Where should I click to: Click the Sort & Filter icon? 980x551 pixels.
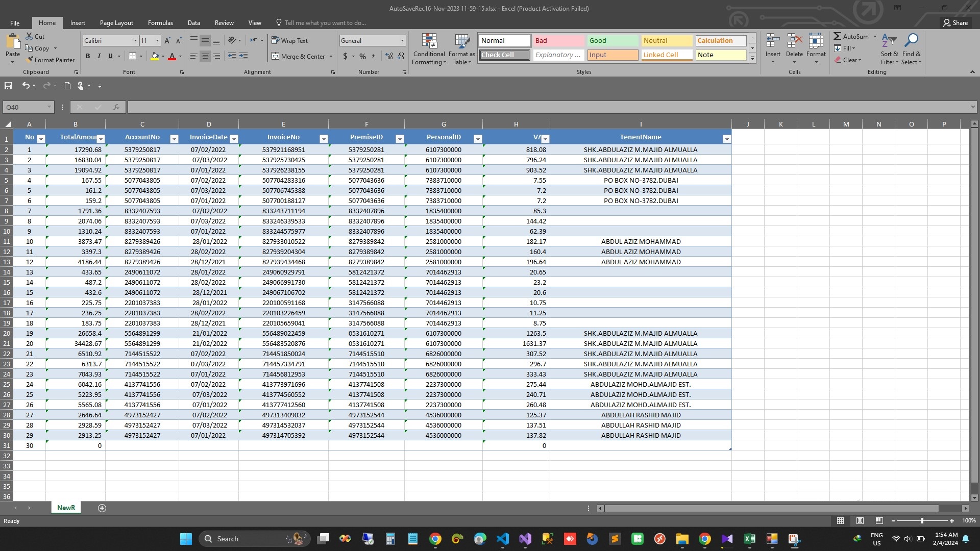(889, 41)
